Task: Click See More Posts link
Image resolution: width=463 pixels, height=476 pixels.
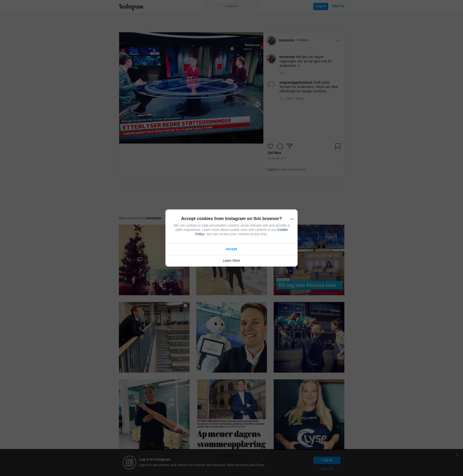Action: [x=231, y=456]
